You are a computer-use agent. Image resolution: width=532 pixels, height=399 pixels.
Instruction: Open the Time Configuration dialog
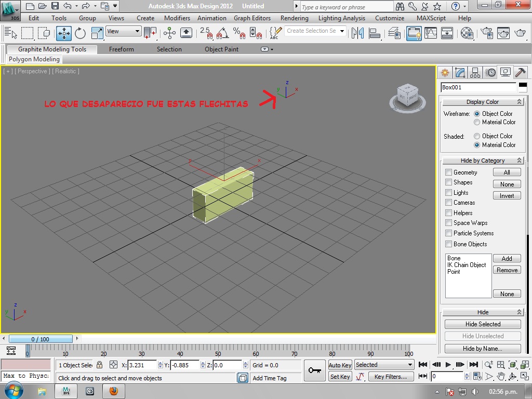477,376
